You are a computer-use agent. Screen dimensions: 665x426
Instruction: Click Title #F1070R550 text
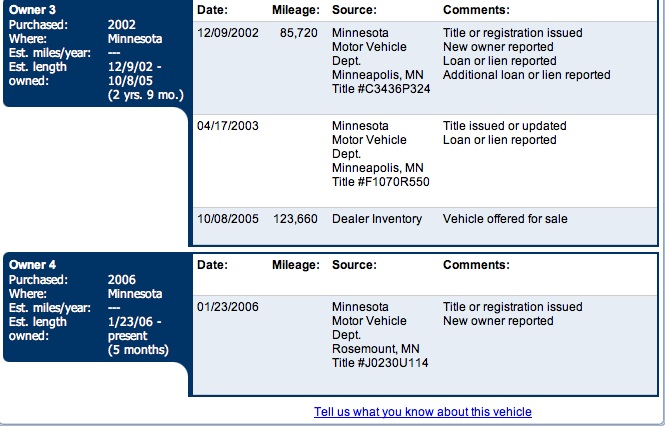click(380, 182)
